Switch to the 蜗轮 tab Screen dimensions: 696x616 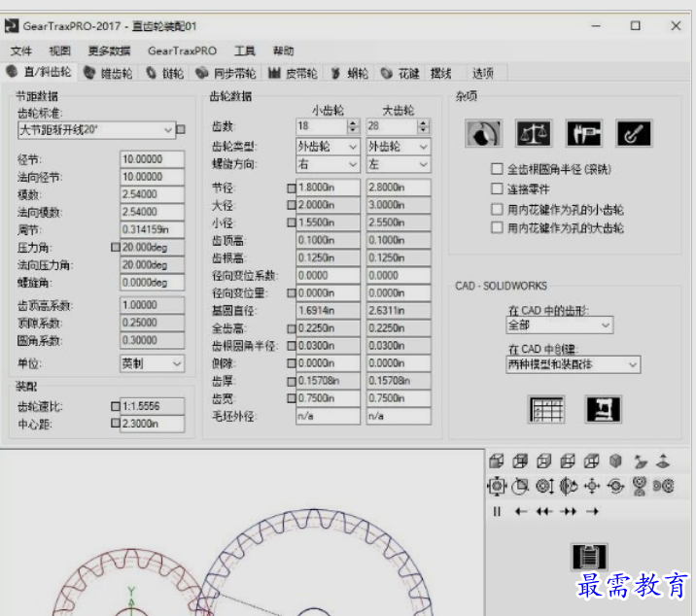[351, 73]
